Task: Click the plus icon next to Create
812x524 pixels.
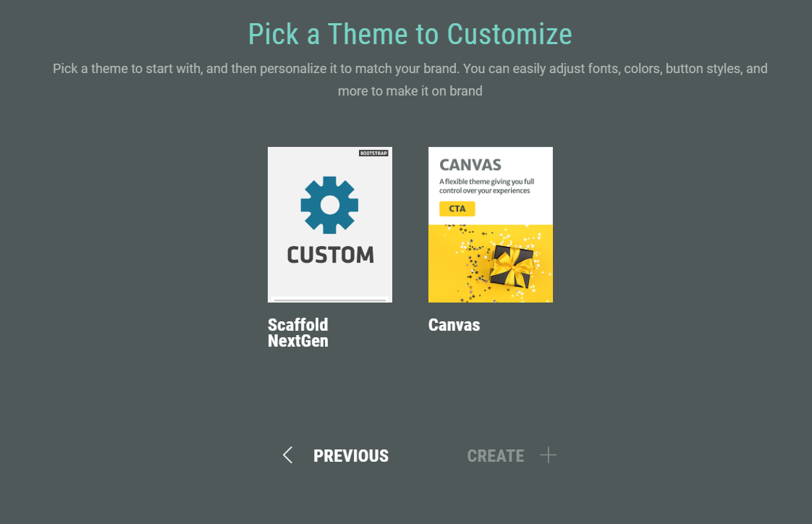Action: click(549, 455)
